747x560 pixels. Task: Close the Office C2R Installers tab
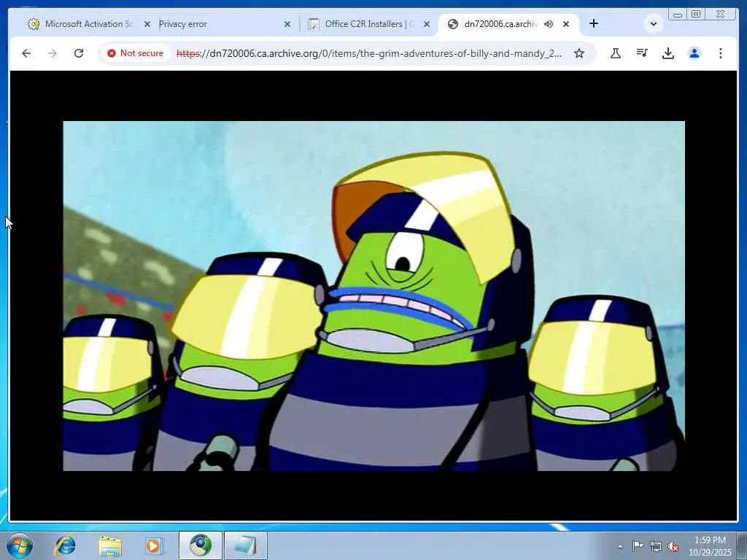pos(427,24)
